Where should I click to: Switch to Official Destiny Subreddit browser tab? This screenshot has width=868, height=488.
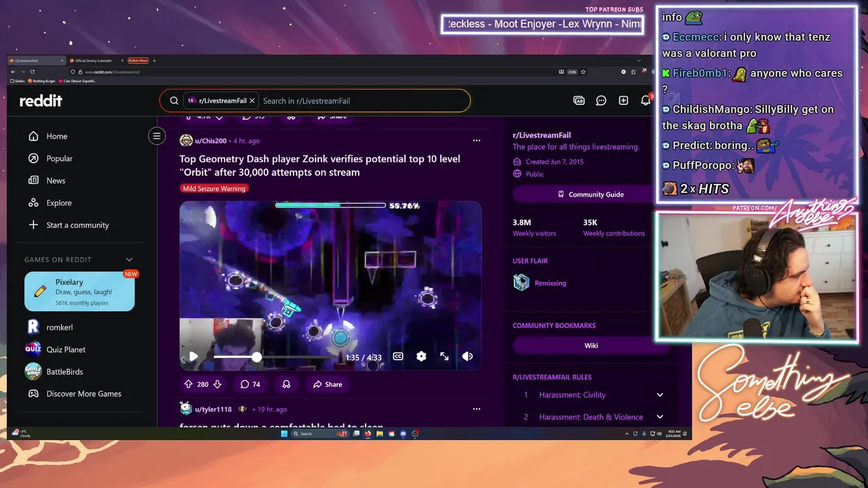click(x=95, y=60)
